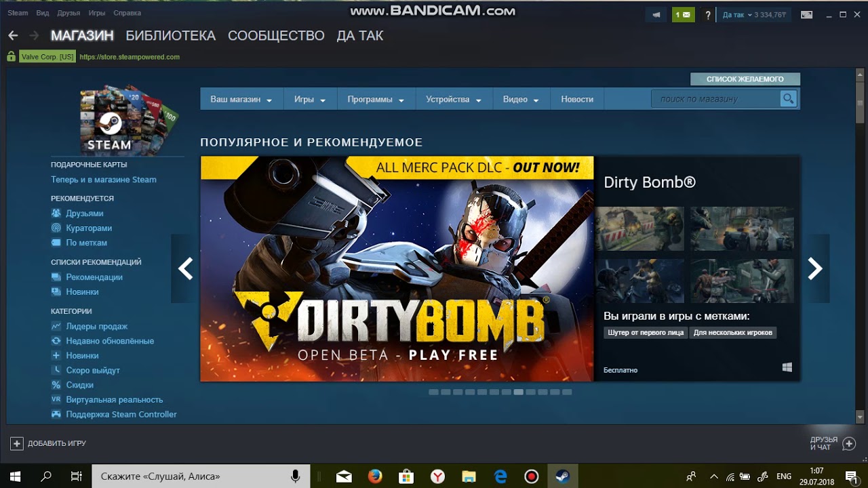Click the forward navigation arrow
Image resolution: width=868 pixels, height=488 pixels.
tap(34, 35)
